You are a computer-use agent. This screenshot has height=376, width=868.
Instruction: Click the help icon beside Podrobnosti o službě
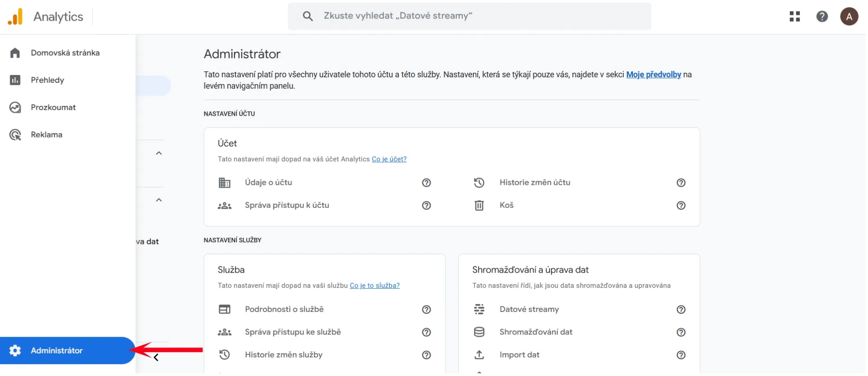[426, 310]
